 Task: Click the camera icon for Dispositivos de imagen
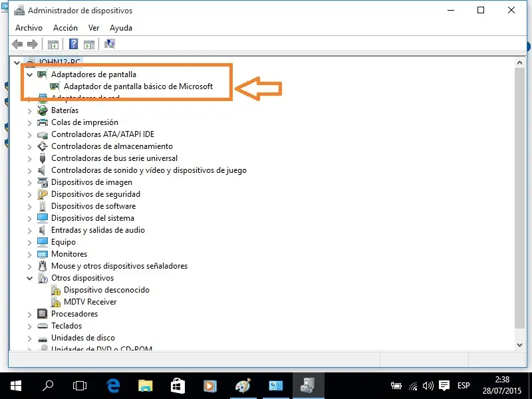pyautogui.click(x=43, y=182)
